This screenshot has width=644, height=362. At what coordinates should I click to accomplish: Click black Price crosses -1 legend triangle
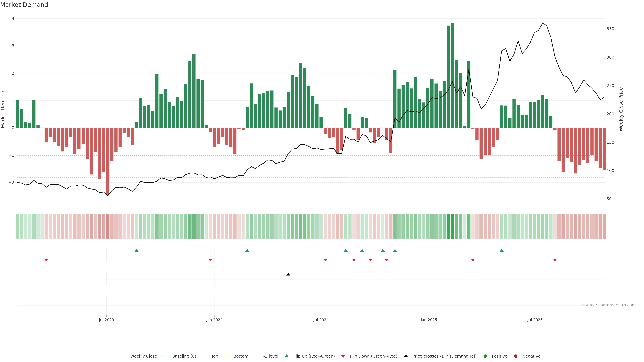click(406, 356)
